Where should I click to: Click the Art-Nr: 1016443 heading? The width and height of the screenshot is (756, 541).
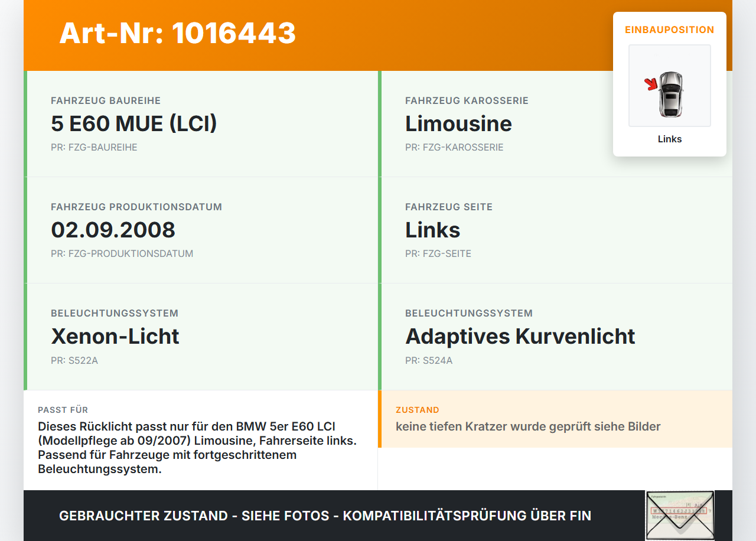coord(177,34)
